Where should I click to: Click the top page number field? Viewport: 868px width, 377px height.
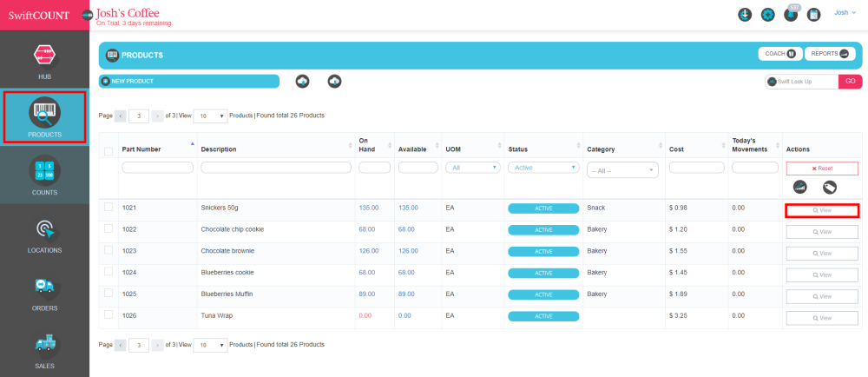(x=139, y=116)
